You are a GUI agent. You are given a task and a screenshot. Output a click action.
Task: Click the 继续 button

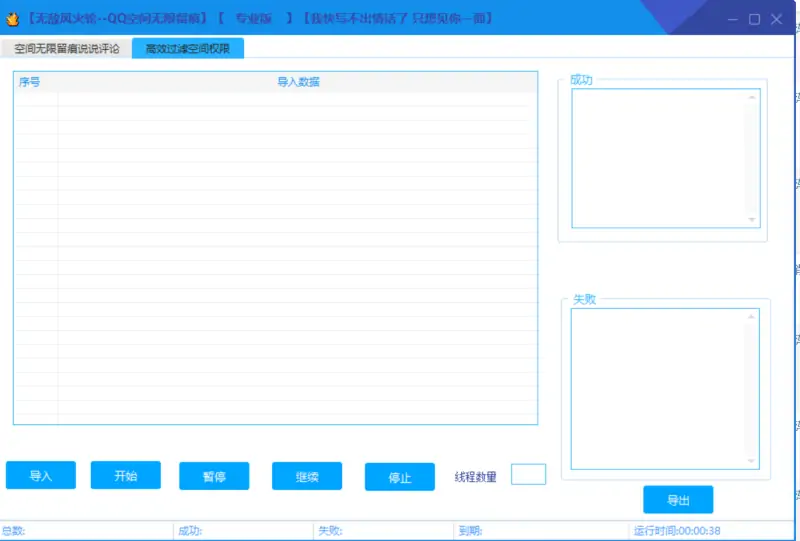(307, 476)
